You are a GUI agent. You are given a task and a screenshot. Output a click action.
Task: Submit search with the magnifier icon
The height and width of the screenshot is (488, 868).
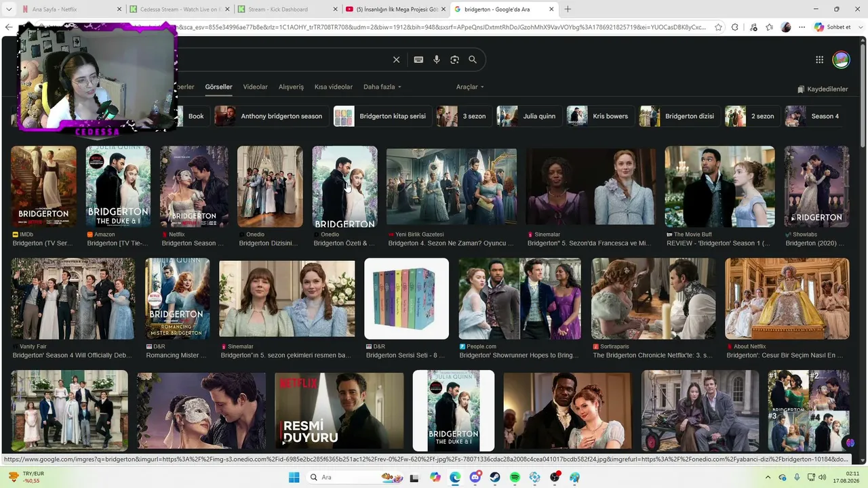coord(473,60)
